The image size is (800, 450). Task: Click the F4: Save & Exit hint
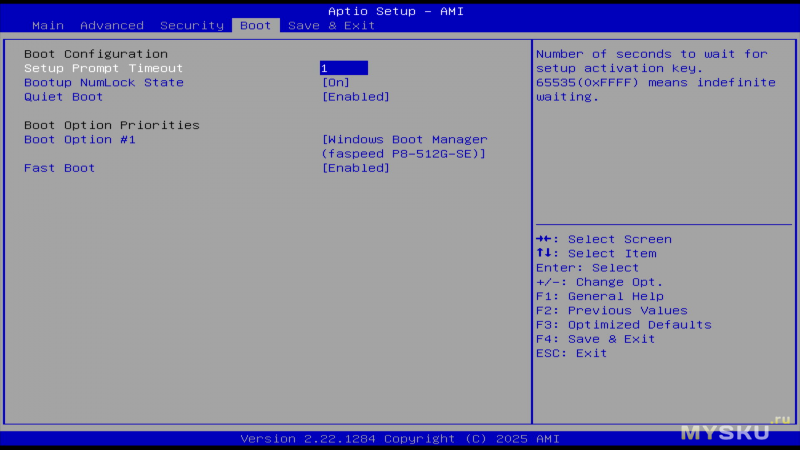(595, 339)
